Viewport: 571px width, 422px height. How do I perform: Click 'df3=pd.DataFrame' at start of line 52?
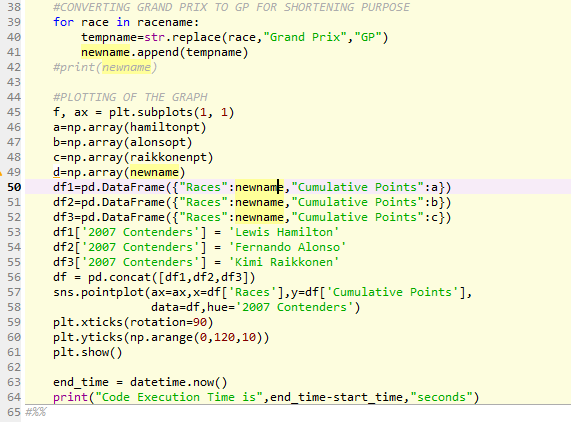point(109,217)
